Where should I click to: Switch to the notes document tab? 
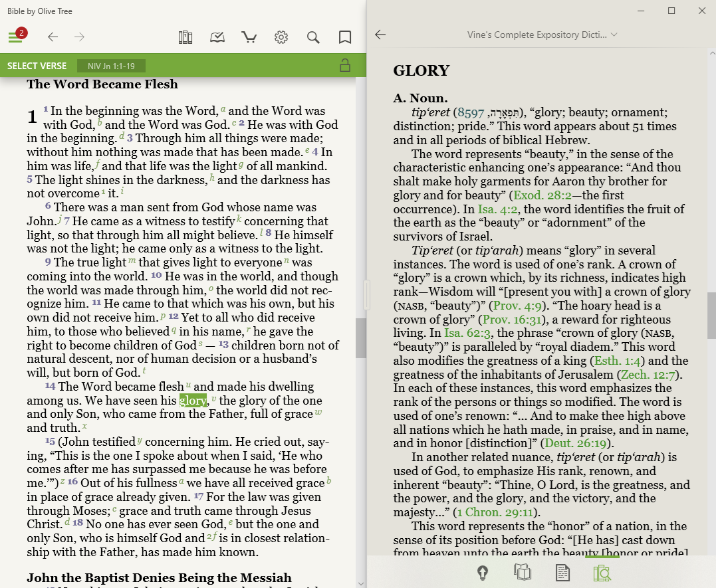click(562, 572)
